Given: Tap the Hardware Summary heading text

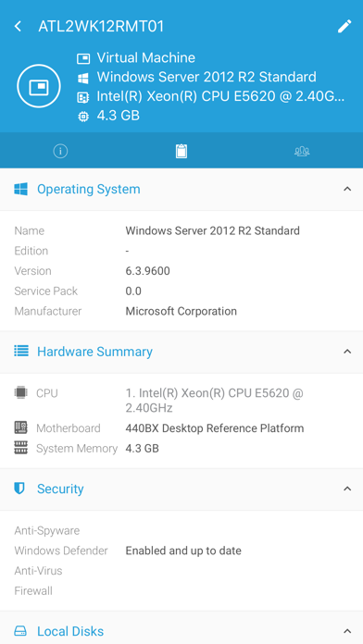Looking at the screenshot, I should (95, 352).
